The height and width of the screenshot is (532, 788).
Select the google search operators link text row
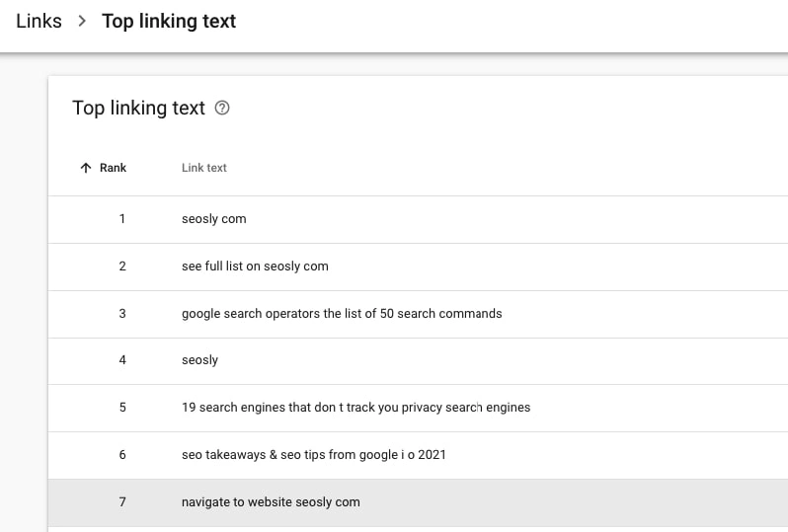(x=418, y=314)
